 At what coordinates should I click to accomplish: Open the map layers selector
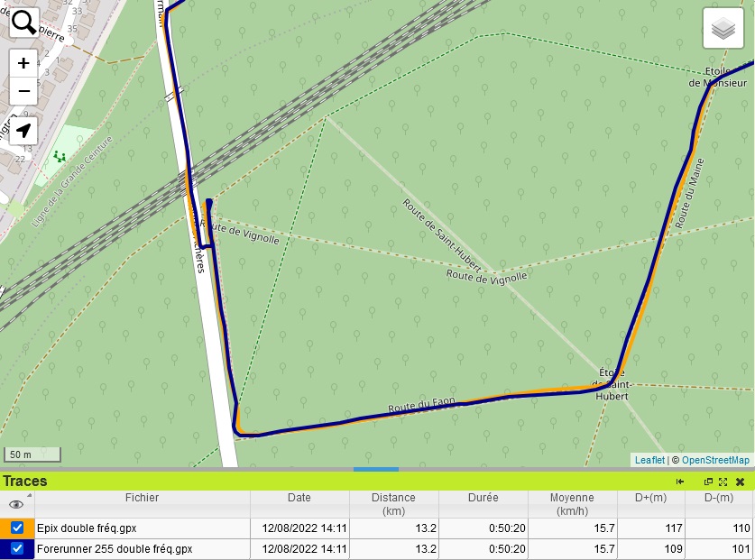(x=723, y=29)
